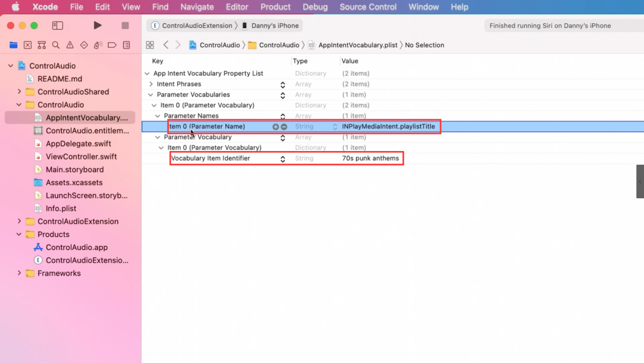The width and height of the screenshot is (644, 363).
Task: Open the related items grid icon
Action: [x=150, y=45]
